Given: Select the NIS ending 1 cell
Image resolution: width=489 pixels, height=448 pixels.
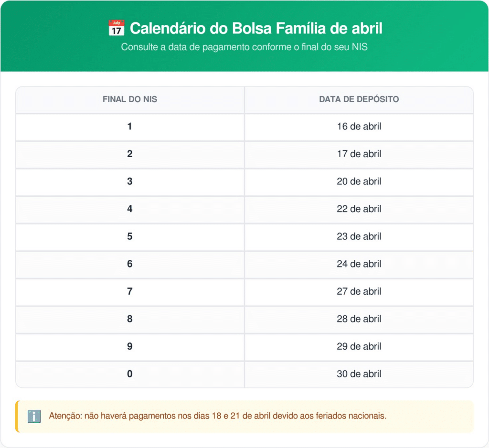Looking at the screenshot, I should pyautogui.click(x=130, y=127).
